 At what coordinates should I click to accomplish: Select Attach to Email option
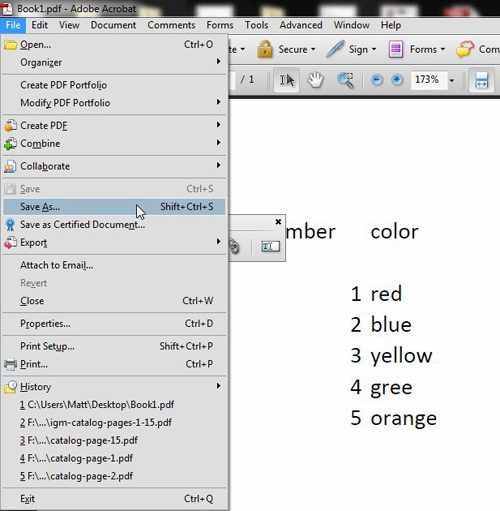click(x=114, y=265)
